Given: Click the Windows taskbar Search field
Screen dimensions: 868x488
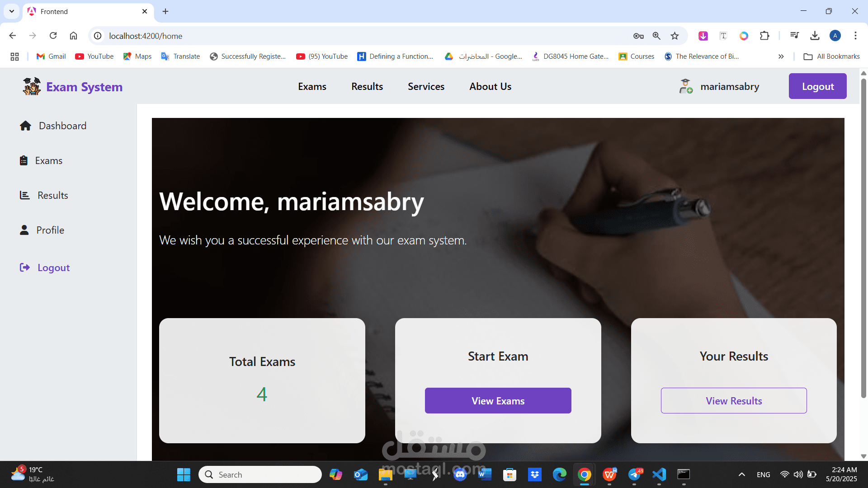Looking at the screenshot, I should [260, 474].
